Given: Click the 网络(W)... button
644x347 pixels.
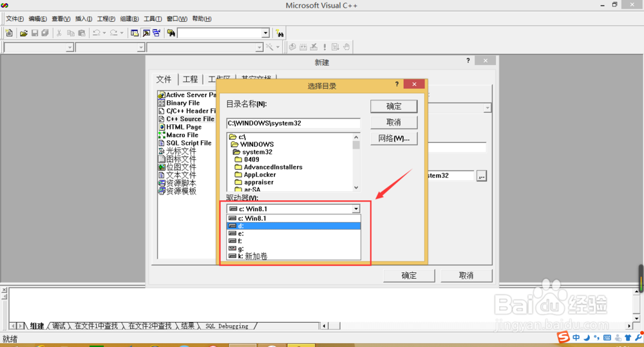Looking at the screenshot, I should (393, 138).
